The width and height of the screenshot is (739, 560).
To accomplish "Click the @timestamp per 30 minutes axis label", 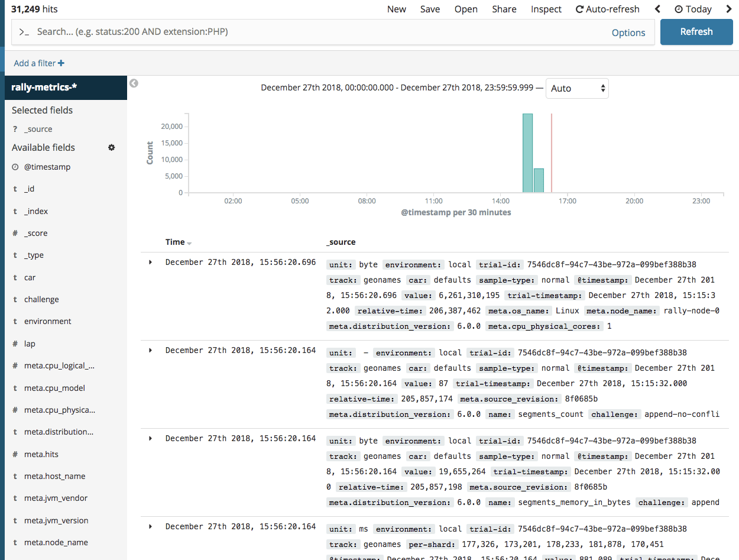I will point(456,212).
